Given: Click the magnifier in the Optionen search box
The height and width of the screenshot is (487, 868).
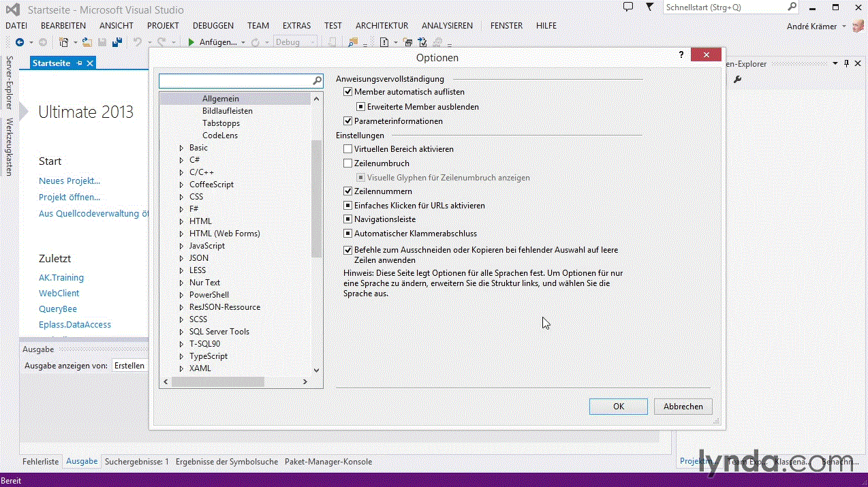Looking at the screenshot, I should [317, 80].
